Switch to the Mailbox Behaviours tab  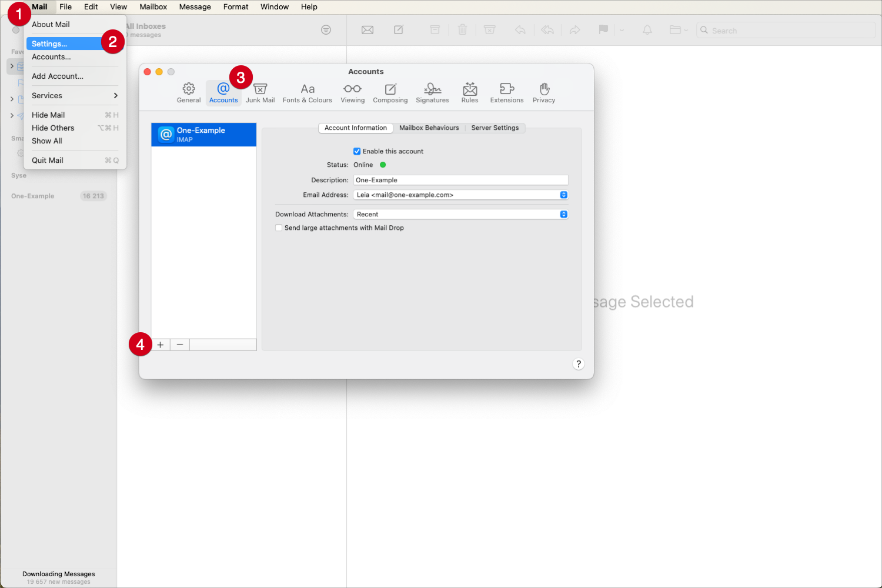tap(429, 128)
